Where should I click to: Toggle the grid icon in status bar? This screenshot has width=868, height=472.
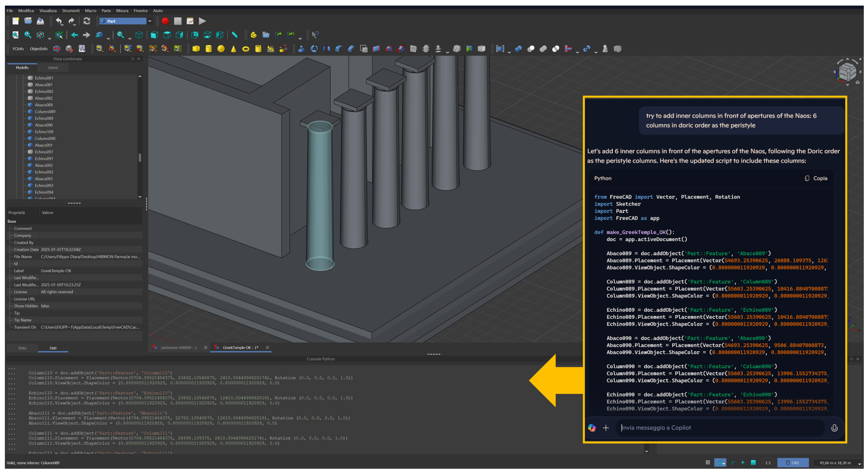708,462
